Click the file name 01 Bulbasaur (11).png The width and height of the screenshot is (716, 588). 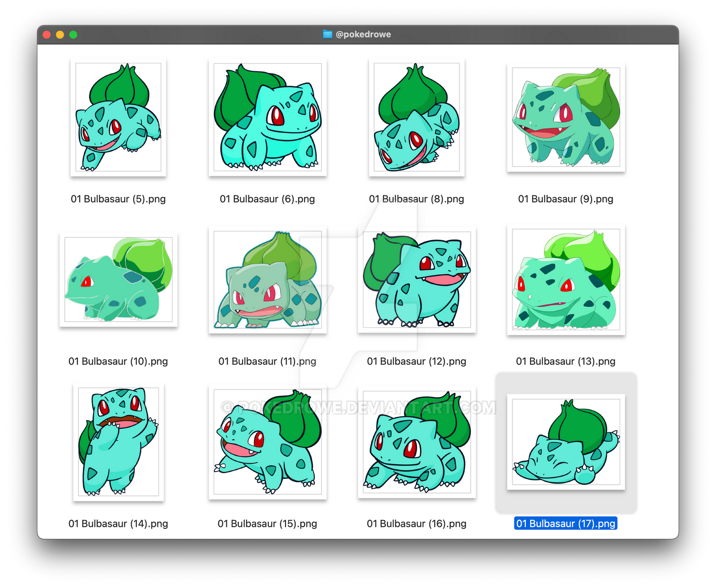coord(267,361)
